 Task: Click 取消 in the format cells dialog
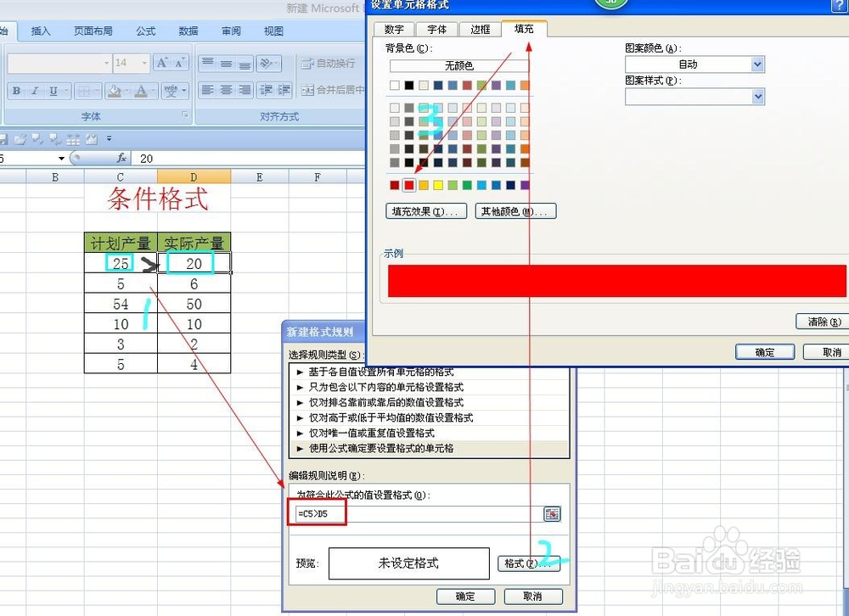pos(827,352)
